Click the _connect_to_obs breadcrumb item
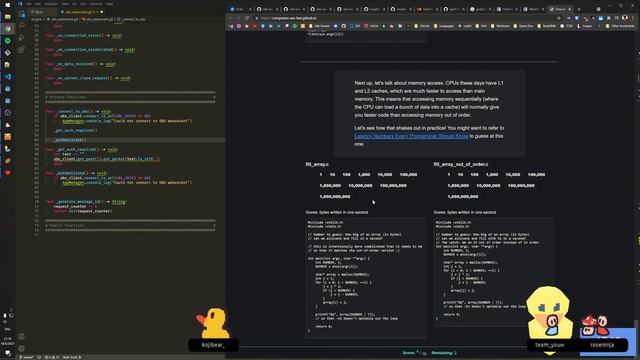Screen dimensions: 640x360 (x=131, y=19)
